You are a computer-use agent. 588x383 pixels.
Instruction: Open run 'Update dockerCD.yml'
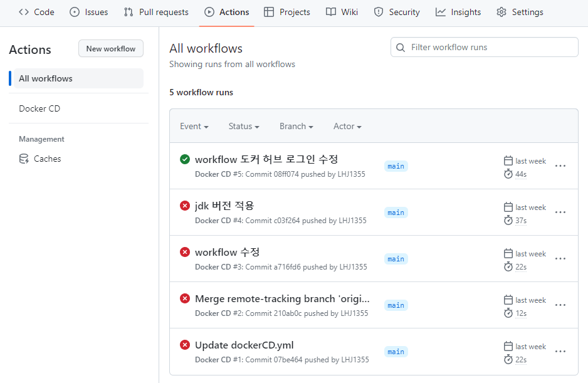pyautogui.click(x=244, y=345)
